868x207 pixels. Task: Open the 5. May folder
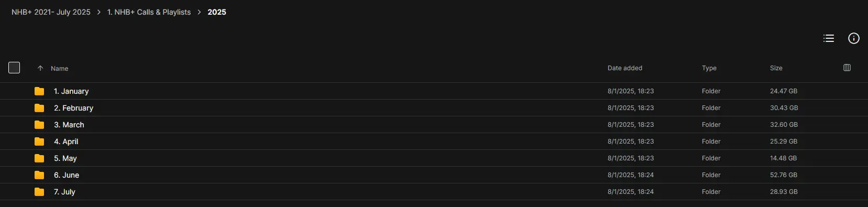(65, 158)
